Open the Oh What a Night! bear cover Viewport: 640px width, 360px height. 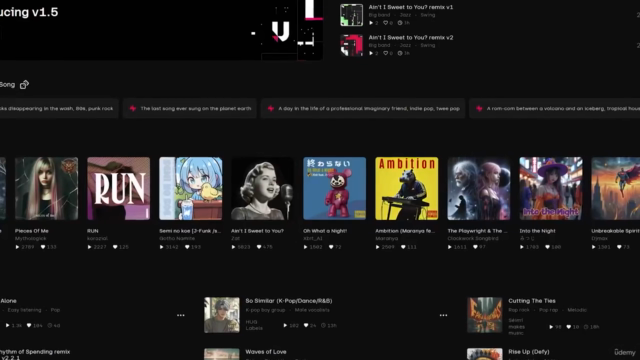[x=335, y=189]
